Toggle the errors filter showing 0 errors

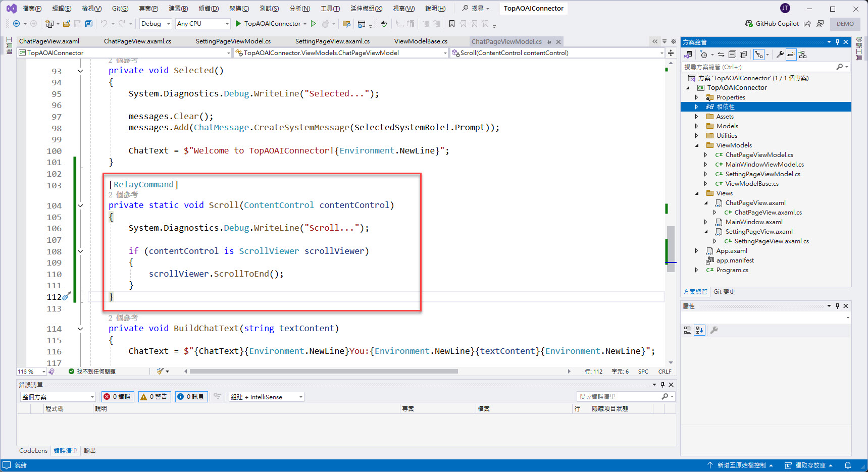[x=117, y=397]
